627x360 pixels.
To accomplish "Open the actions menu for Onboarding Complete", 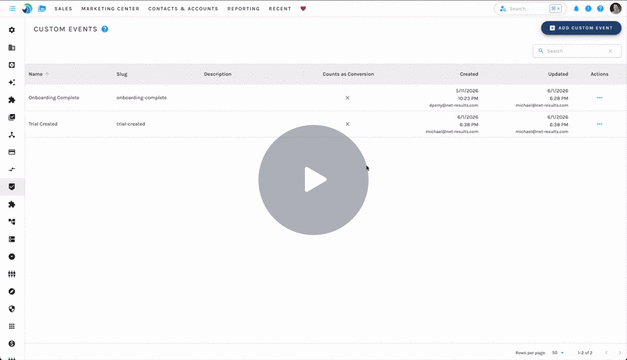I will pos(599,98).
